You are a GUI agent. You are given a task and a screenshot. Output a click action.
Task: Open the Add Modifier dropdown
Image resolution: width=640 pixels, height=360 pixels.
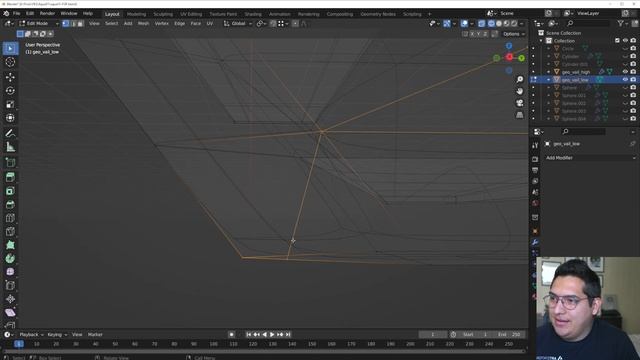tap(590, 158)
